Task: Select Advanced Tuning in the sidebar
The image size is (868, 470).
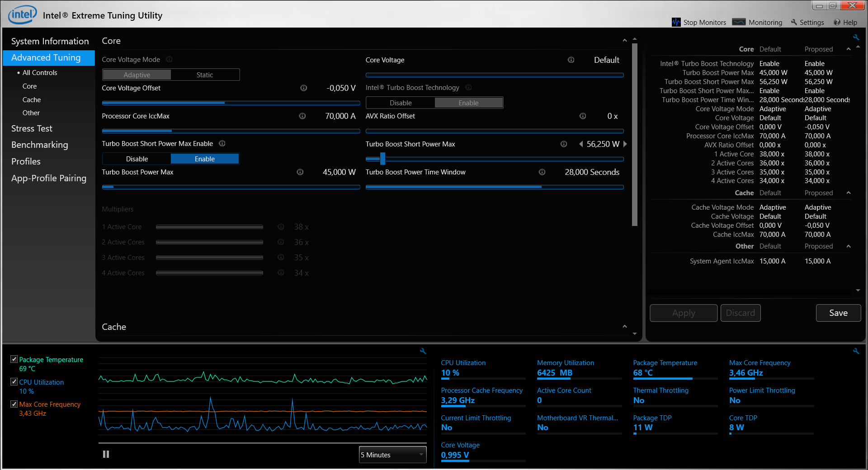Action: [x=49, y=57]
